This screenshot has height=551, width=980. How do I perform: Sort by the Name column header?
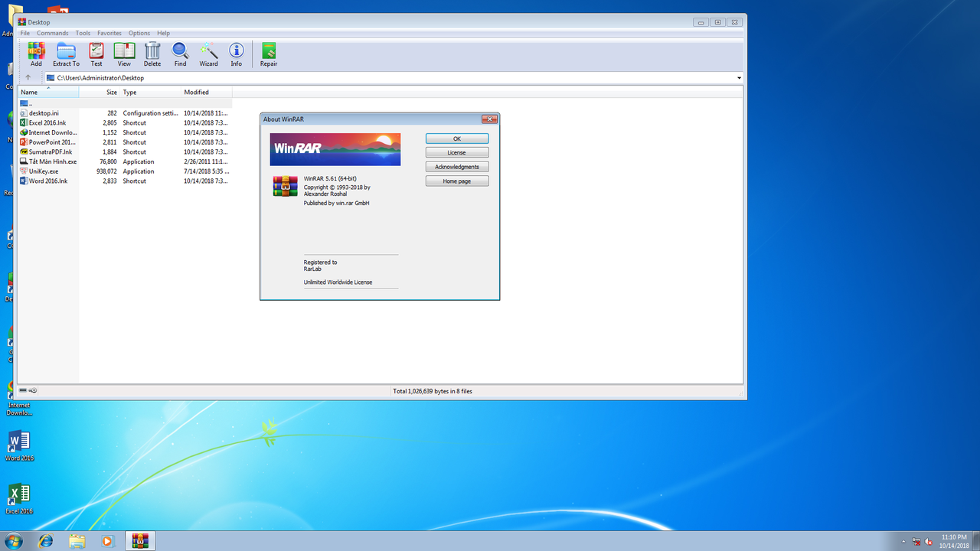[48, 92]
